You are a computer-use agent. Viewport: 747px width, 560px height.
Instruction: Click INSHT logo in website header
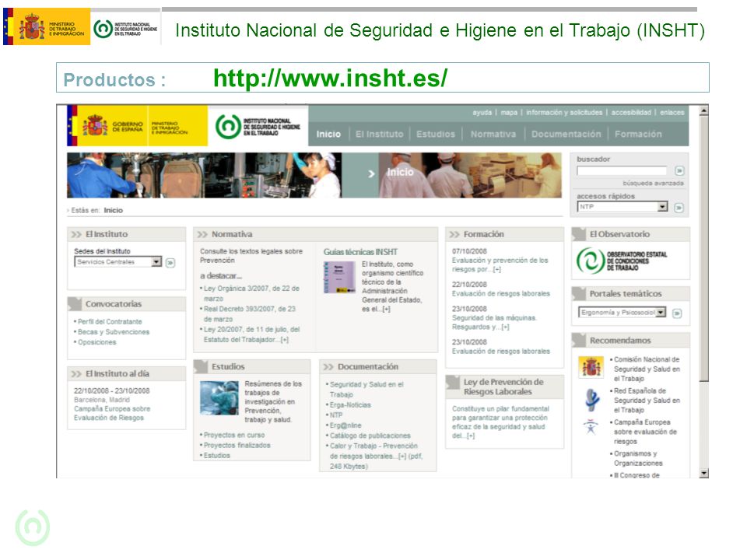(258, 127)
